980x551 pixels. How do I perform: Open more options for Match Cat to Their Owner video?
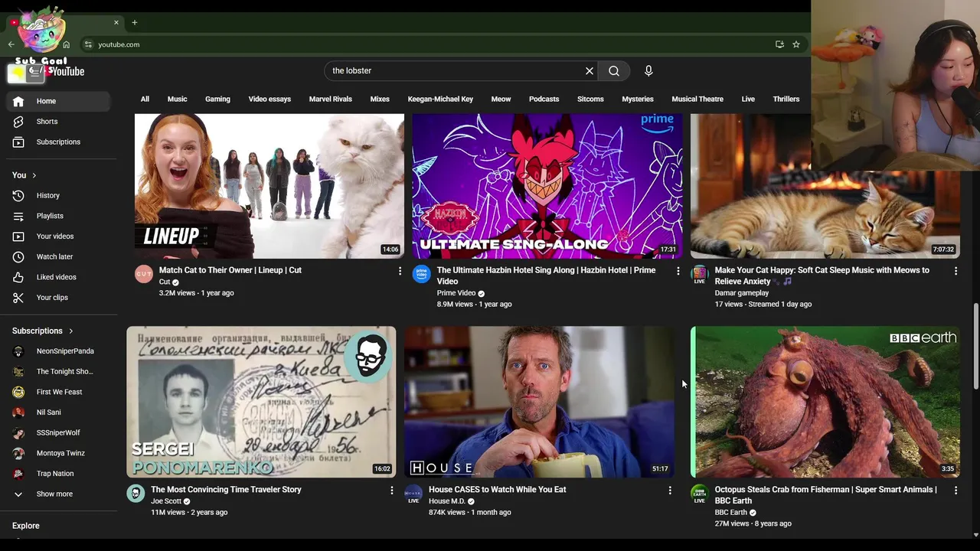click(x=400, y=271)
